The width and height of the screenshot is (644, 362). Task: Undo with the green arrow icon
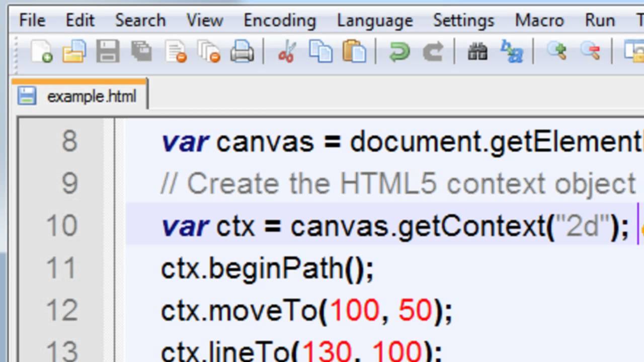pos(399,51)
